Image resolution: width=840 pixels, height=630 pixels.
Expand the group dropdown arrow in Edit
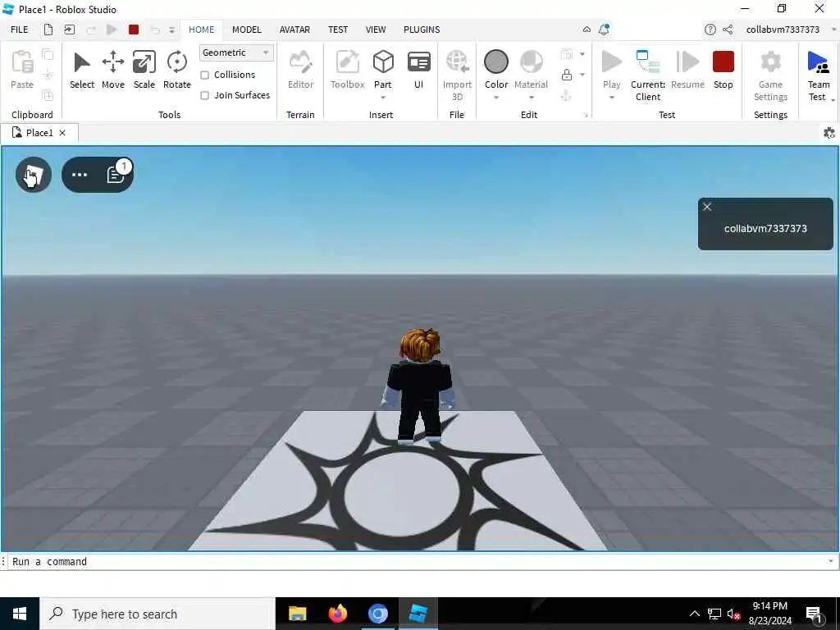582,54
